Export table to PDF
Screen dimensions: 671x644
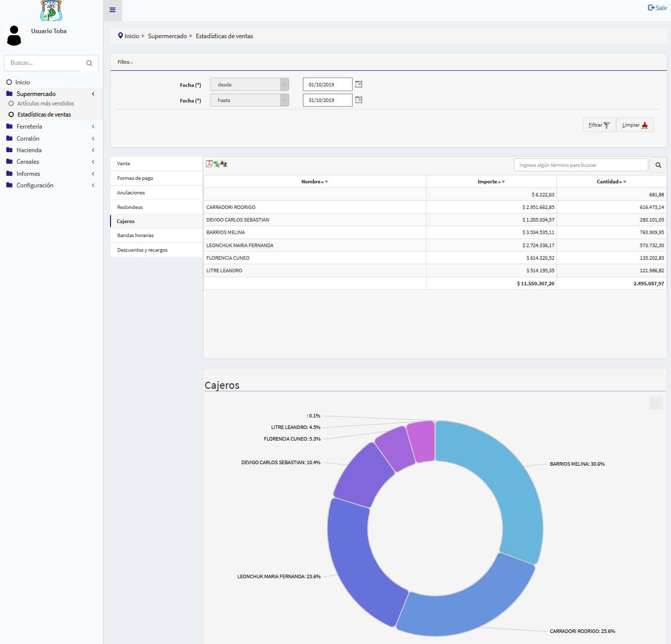209,164
